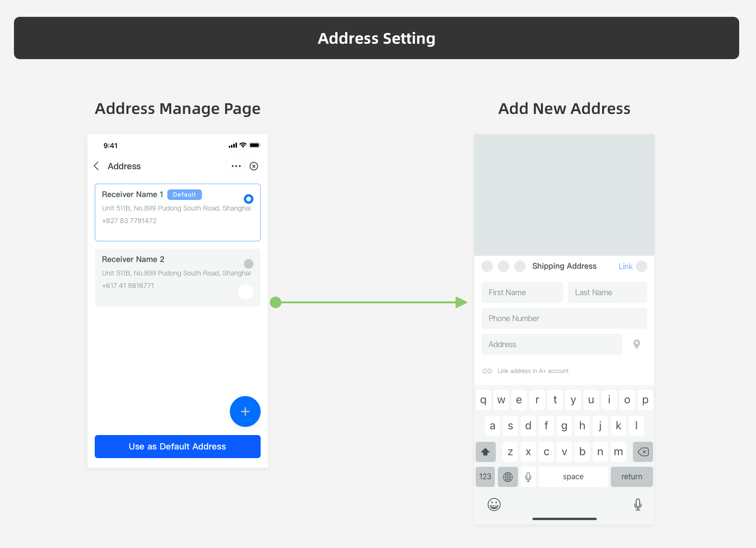The height and width of the screenshot is (548, 756).
Task: Select Receiver Name 1 radio button
Action: [249, 199]
